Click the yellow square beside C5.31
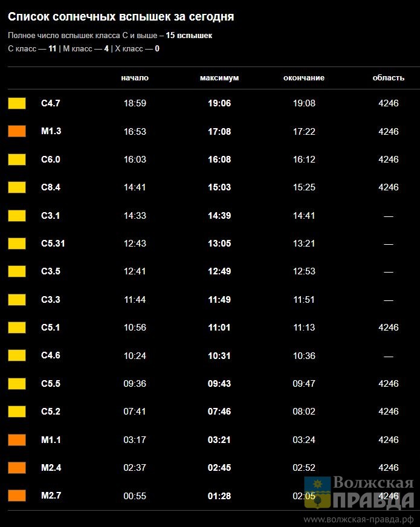 coord(17,244)
